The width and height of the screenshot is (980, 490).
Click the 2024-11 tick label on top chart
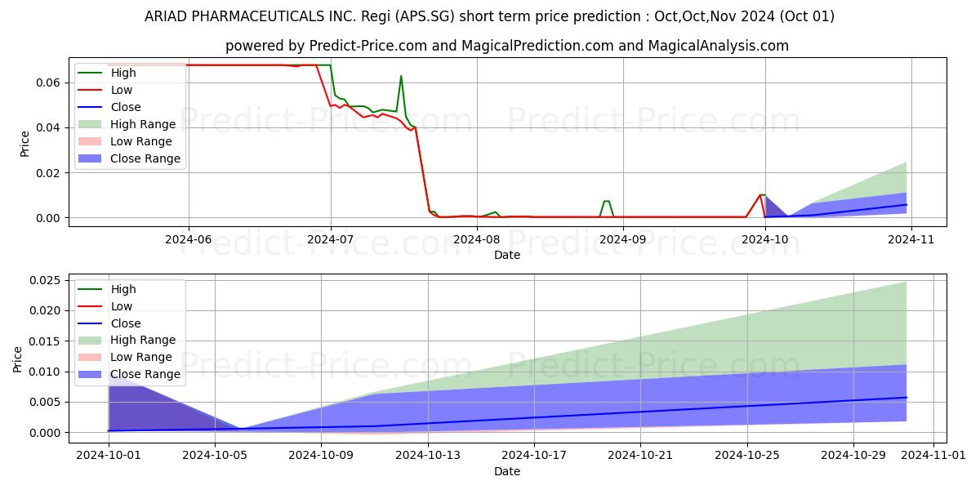pos(911,238)
